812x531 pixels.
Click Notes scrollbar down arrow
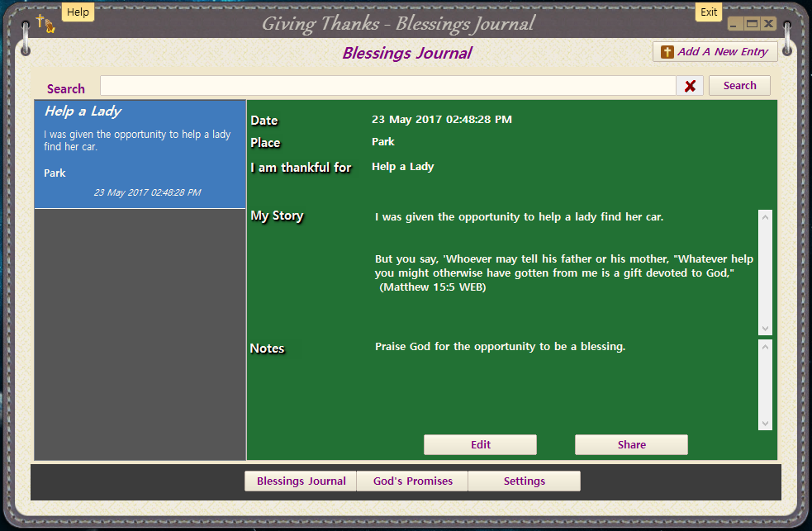pos(765,423)
